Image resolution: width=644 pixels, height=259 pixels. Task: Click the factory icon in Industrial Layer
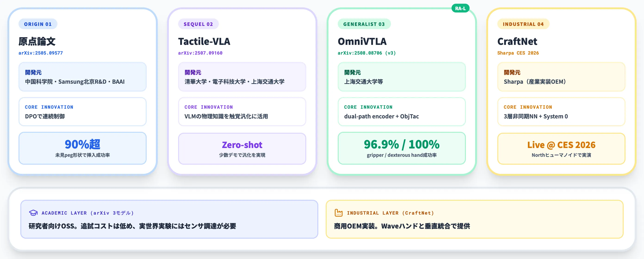tap(338, 213)
